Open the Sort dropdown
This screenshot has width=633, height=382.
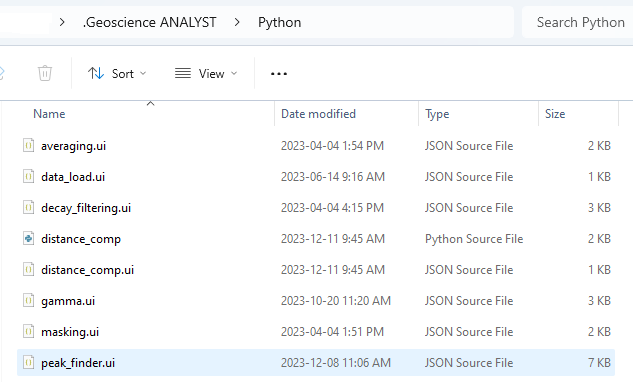(117, 73)
